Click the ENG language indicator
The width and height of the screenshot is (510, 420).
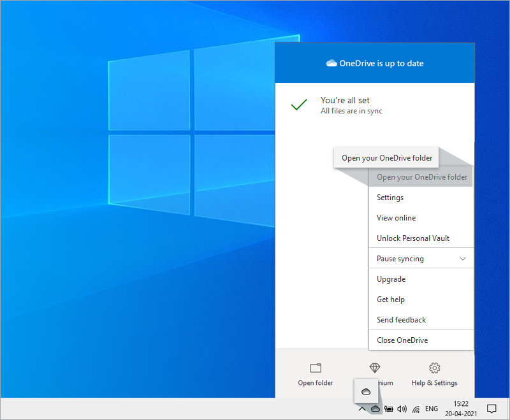[432, 409]
